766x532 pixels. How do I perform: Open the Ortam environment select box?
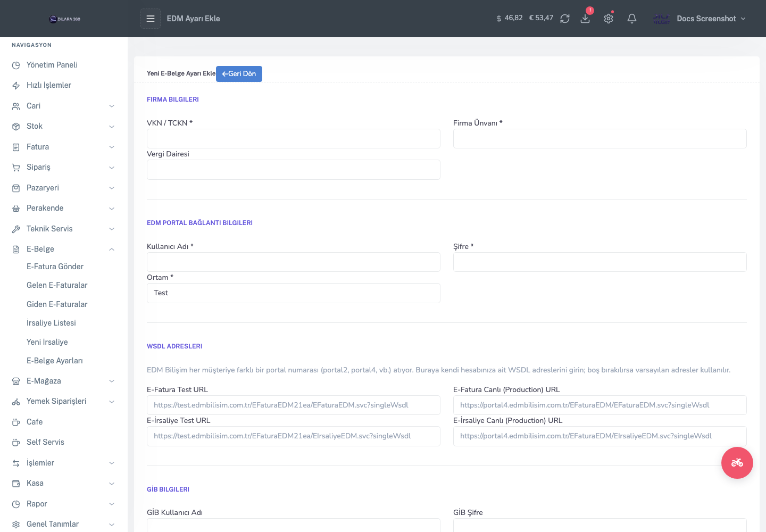coord(293,293)
